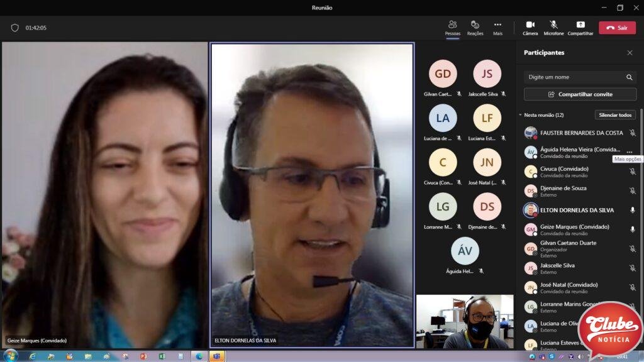Leave the meeting with Sair button

click(617, 28)
